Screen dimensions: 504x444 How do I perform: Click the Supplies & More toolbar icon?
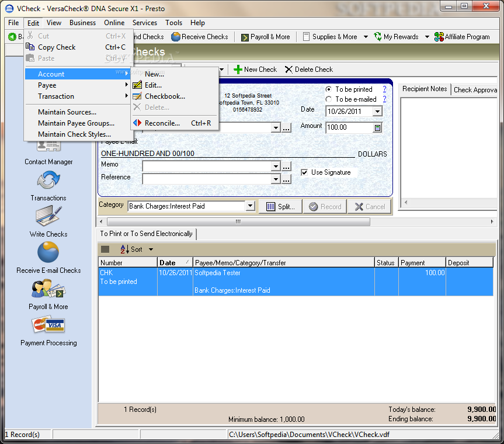(x=307, y=37)
